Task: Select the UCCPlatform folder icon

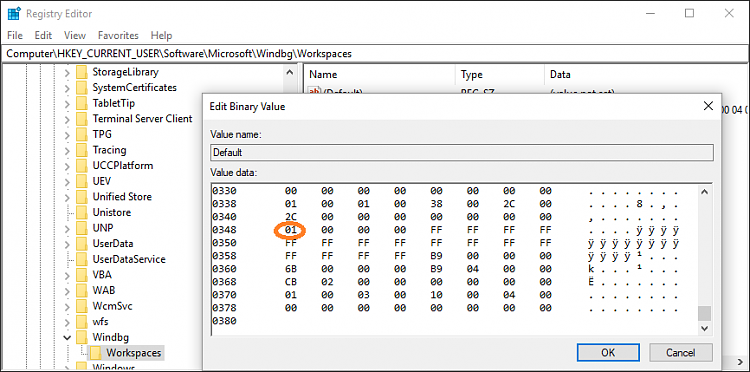Action: click(83, 165)
